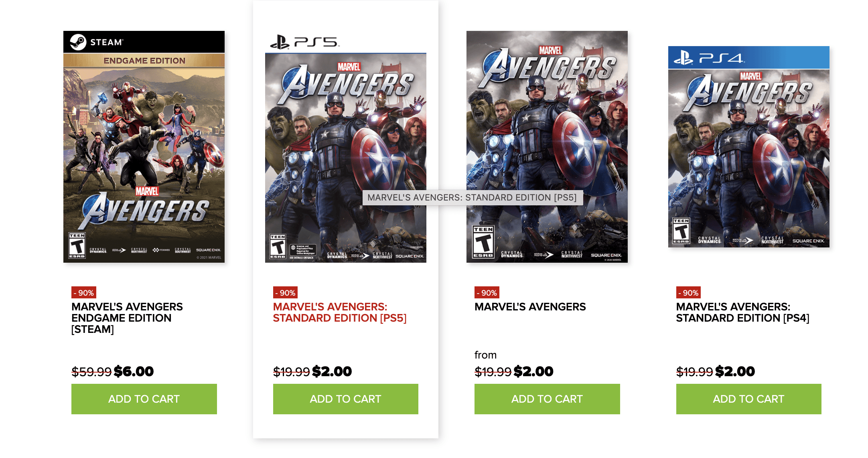
Task: Open the unbranded Marvel's Avengers cover image
Action: (547, 147)
